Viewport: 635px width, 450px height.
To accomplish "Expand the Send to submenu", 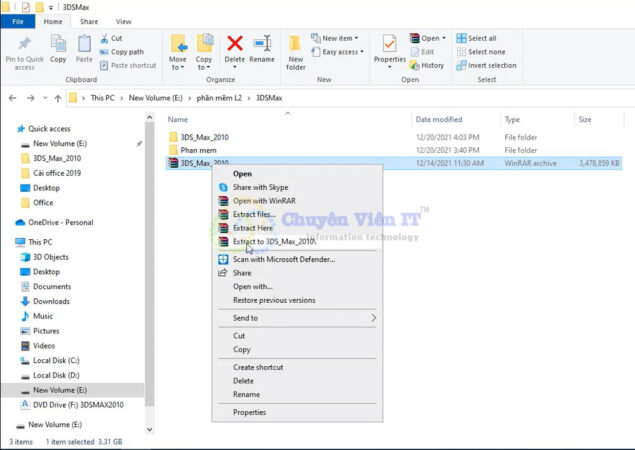I will [300, 318].
